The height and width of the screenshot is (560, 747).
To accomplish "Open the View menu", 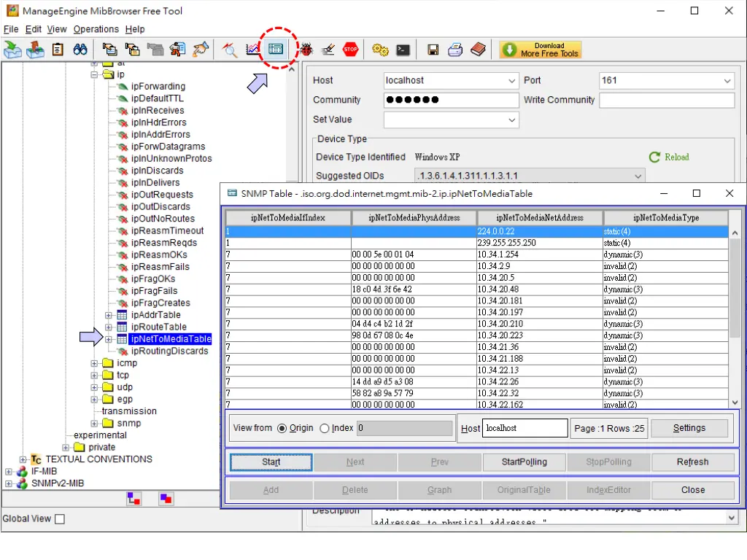I will 57,29.
